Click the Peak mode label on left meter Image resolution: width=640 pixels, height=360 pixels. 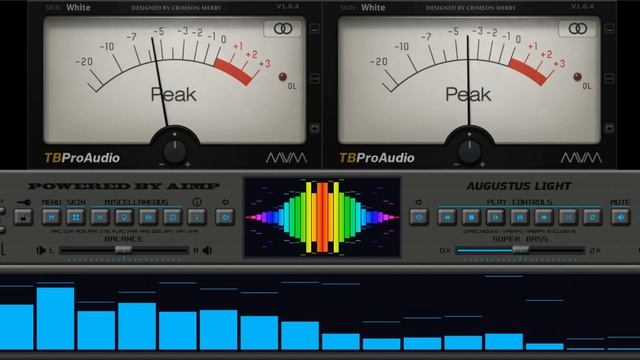pyautogui.click(x=173, y=95)
